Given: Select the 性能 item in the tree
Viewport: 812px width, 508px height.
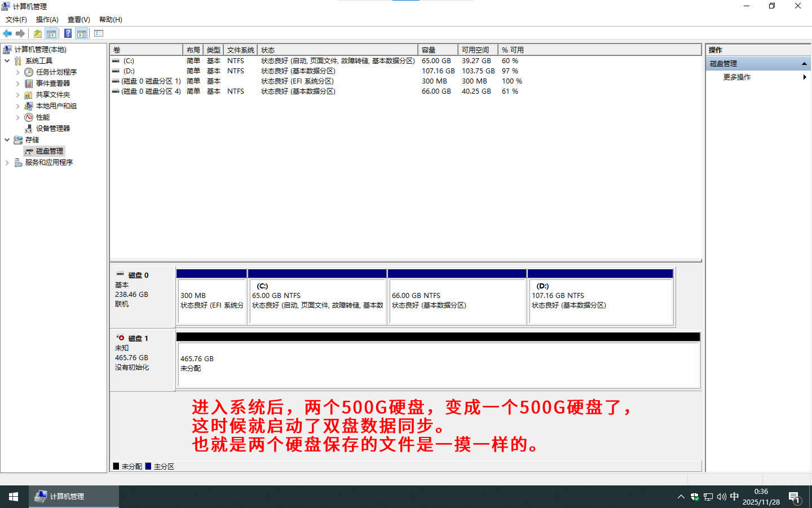Looking at the screenshot, I should (x=42, y=117).
